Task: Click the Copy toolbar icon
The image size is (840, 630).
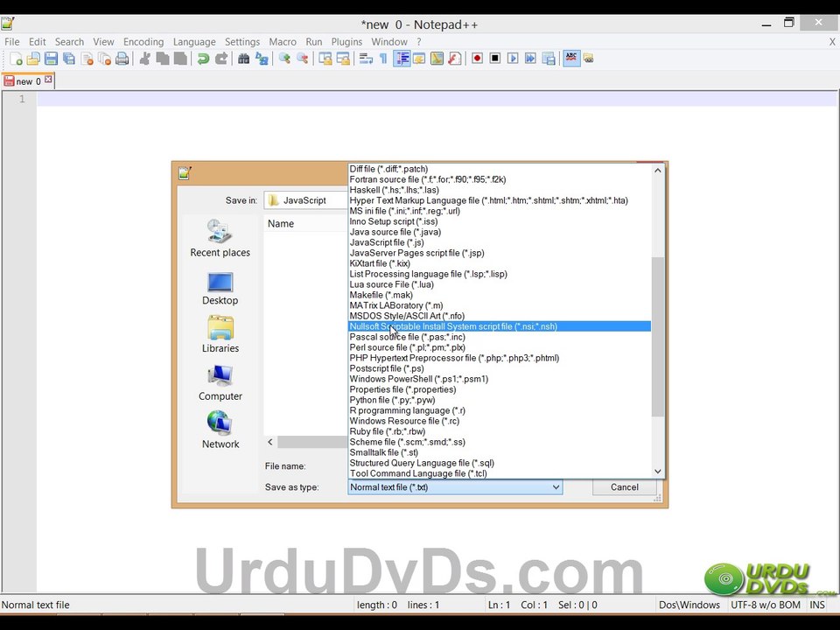Action: pyautogui.click(x=163, y=59)
